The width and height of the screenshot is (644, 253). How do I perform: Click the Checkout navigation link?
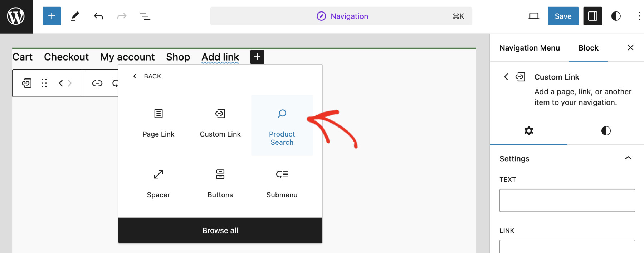[x=66, y=57]
